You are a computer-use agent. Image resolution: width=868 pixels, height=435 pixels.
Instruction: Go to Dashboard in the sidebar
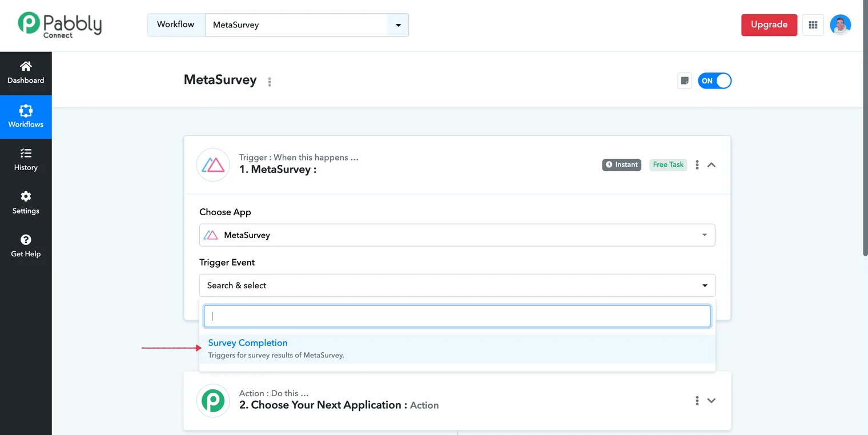coord(26,73)
